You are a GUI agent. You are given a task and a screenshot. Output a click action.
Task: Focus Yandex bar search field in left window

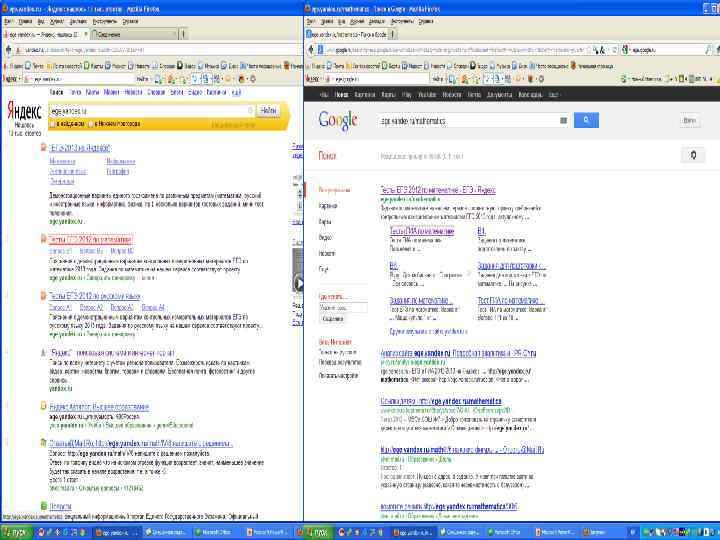click(x=78, y=79)
